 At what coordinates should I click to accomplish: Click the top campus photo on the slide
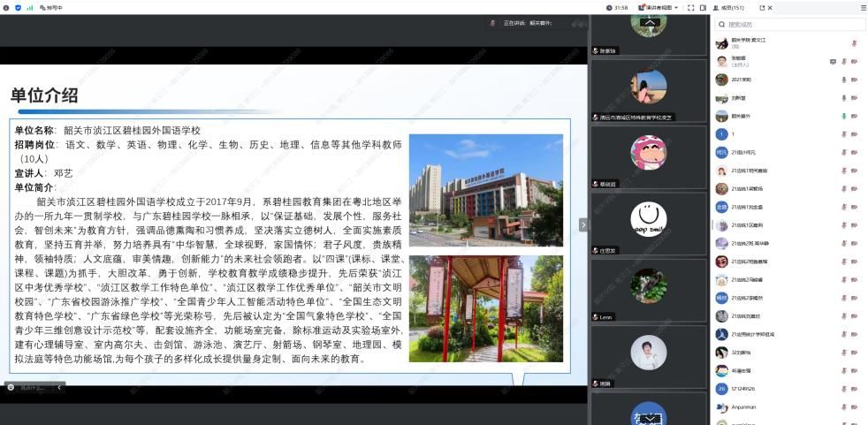tap(486, 190)
